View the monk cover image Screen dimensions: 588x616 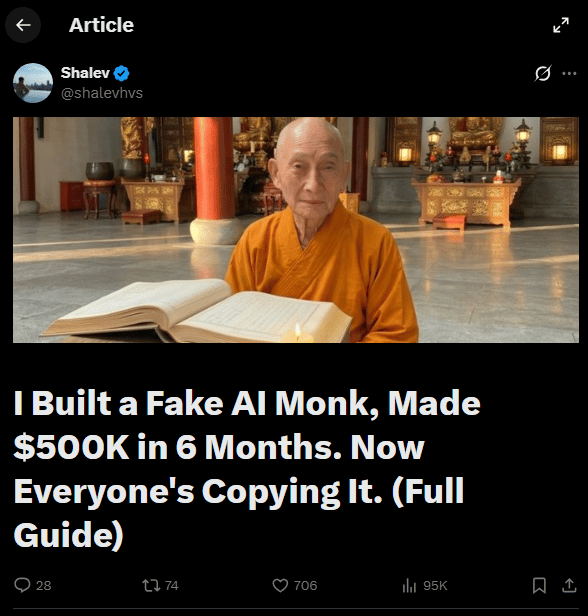[x=296, y=230]
